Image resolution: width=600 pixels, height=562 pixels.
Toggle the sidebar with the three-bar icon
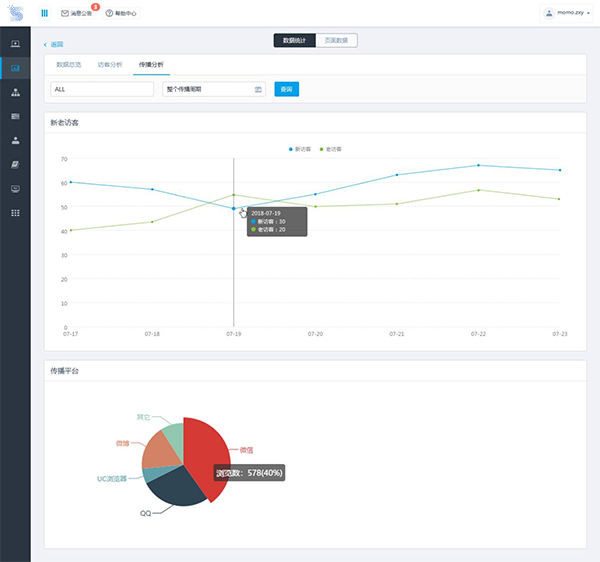(45, 13)
